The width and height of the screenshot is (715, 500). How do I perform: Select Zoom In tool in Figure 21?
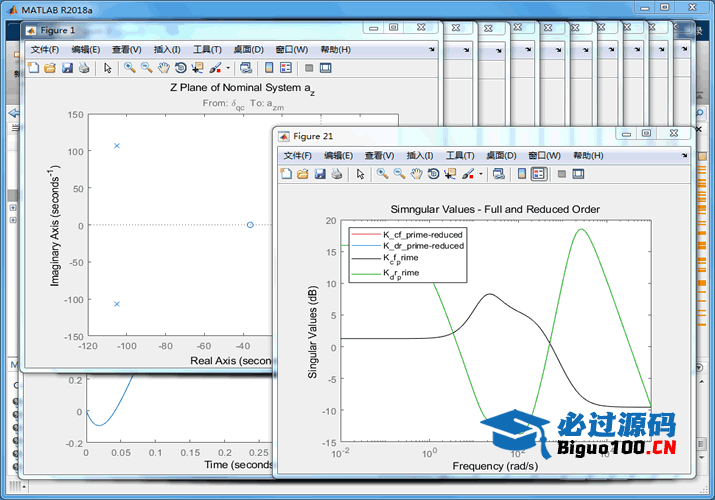383,174
